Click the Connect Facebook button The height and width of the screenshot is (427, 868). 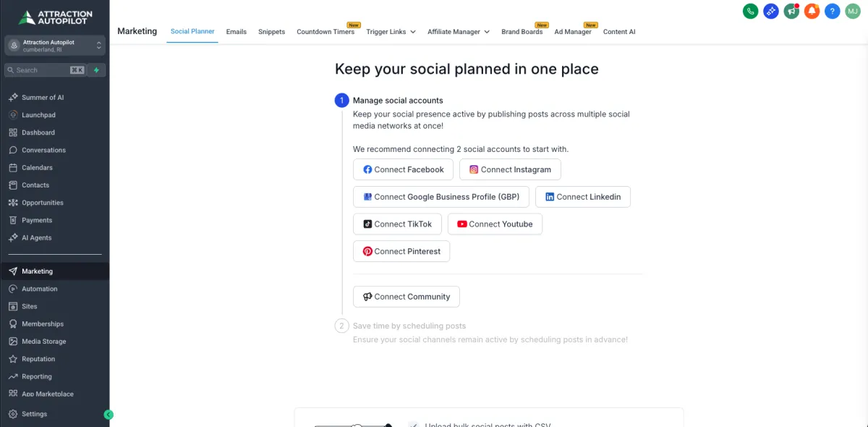point(403,169)
